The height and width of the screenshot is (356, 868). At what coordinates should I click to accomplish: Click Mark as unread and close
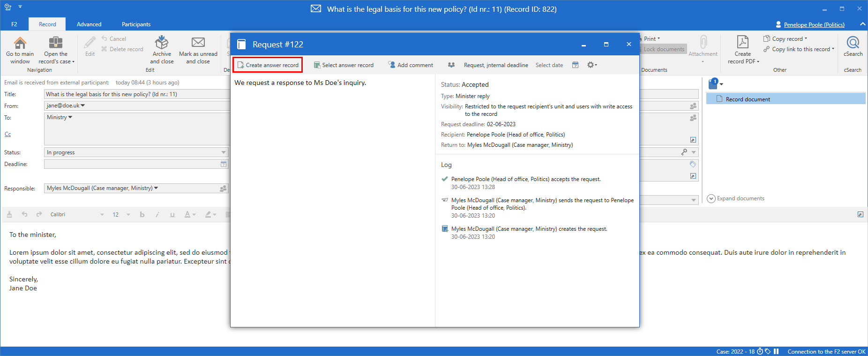pyautogui.click(x=198, y=50)
